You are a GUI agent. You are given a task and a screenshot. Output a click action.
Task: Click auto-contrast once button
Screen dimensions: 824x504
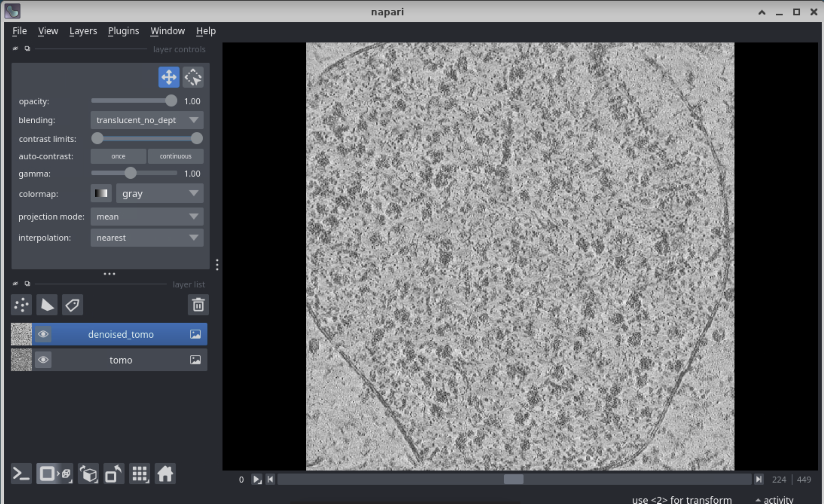tap(118, 156)
